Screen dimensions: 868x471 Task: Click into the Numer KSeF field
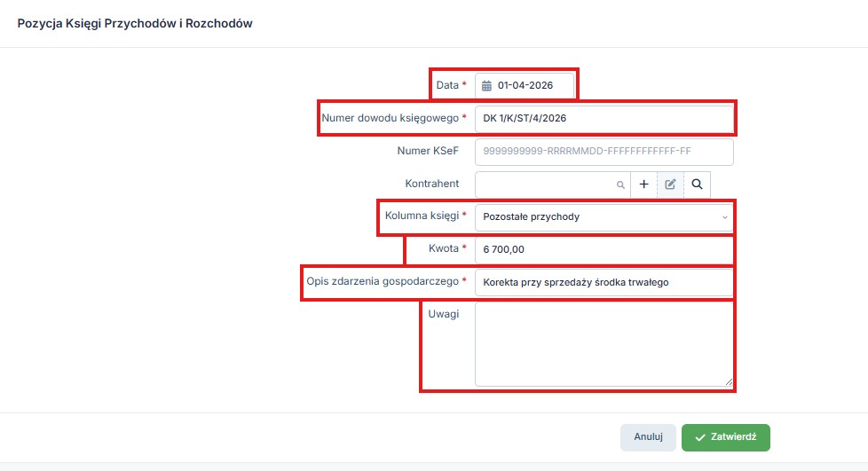tap(604, 152)
